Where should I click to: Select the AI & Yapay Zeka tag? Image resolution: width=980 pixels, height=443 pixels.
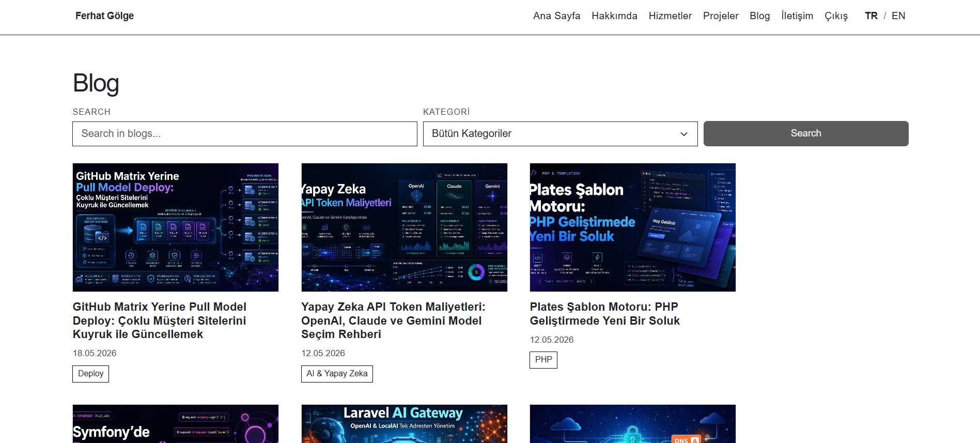click(x=337, y=374)
